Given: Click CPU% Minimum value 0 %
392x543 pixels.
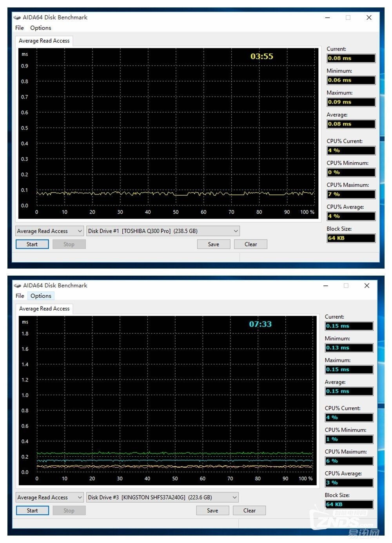Looking at the screenshot, I should (351, 172).
